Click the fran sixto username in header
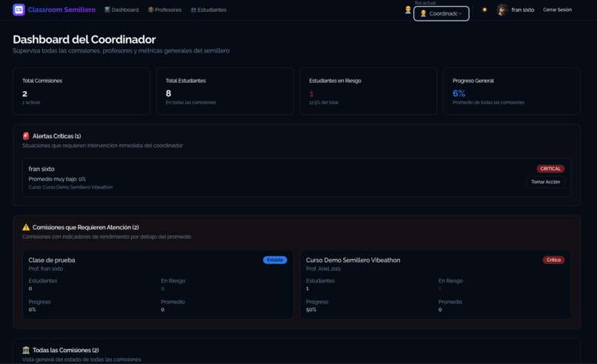597x364 pixels. (523, 10)
